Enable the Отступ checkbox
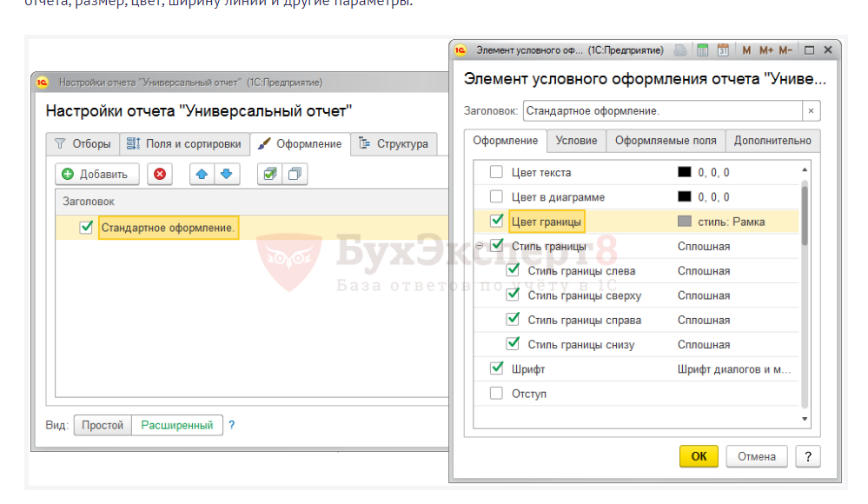Viewport: 868px width, 504px height. pyautogui.click(x=496, y=394)
